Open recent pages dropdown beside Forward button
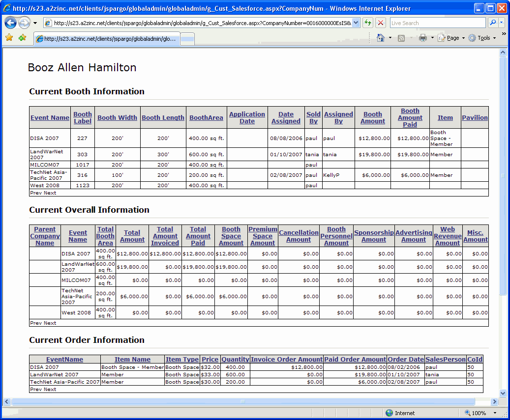510x420 pixels. pos(35,23)
